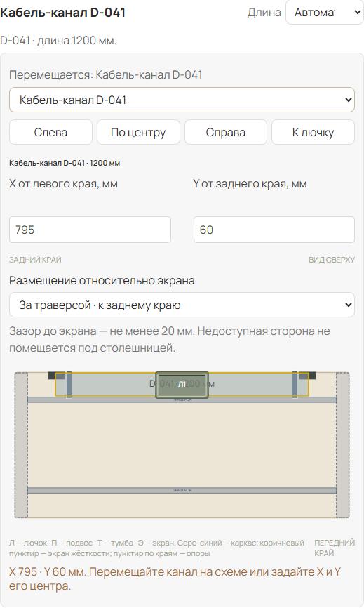Click the Перемещается: Кабель-канал D-041 label
This screenshot has height=608, width=364.
[106, 75]
